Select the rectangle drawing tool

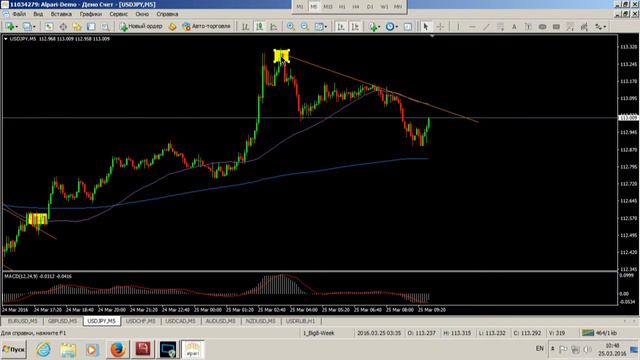[556, 27]
